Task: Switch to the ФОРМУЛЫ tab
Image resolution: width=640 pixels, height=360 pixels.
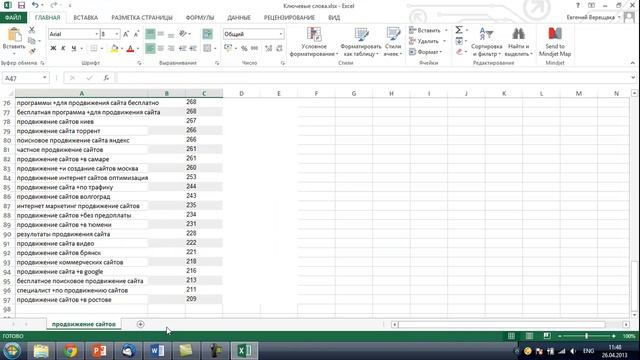Action: pos(200,18)
